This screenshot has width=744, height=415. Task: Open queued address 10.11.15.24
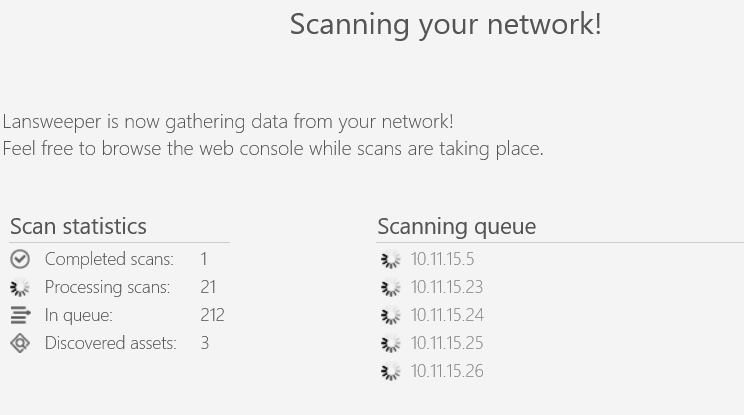point(446,315)
